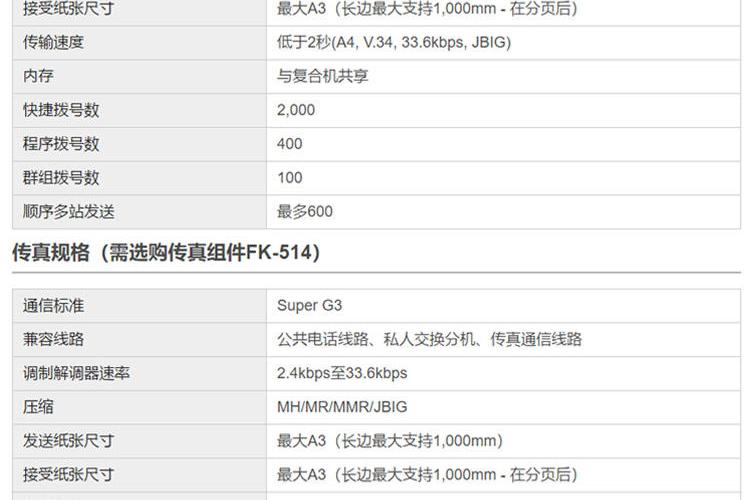Click the 发送纸张尺寸 label
Image resolution: width=750 pixels, height=500 pixels.
point(68,441)
